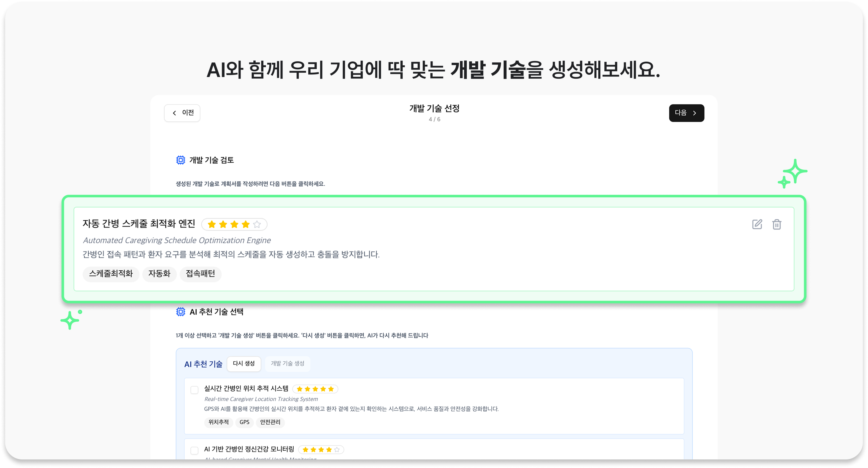The height and width of the screenshot is (468, 868).
Task: Click the chip icon beside 개발 기술 검토
Action: point(181,160)
